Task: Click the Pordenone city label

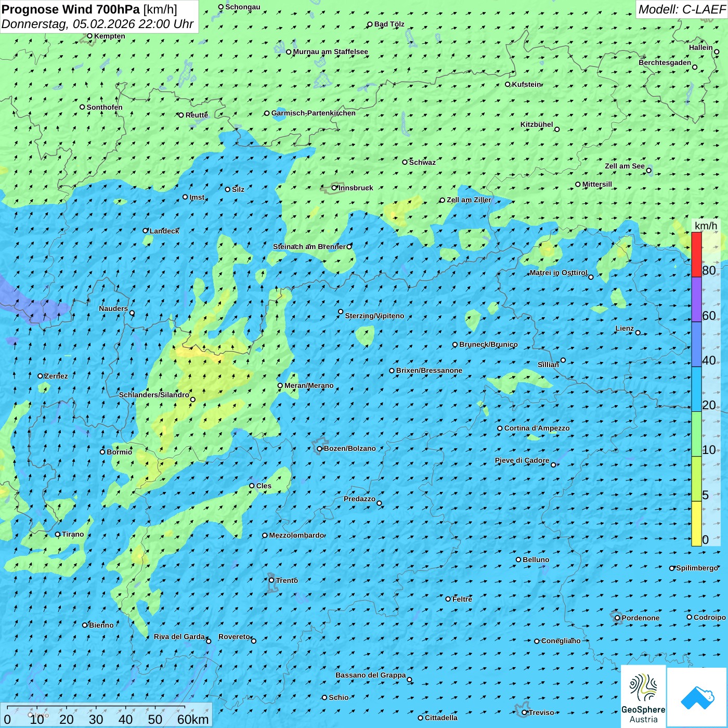Action: click(640, 618)
